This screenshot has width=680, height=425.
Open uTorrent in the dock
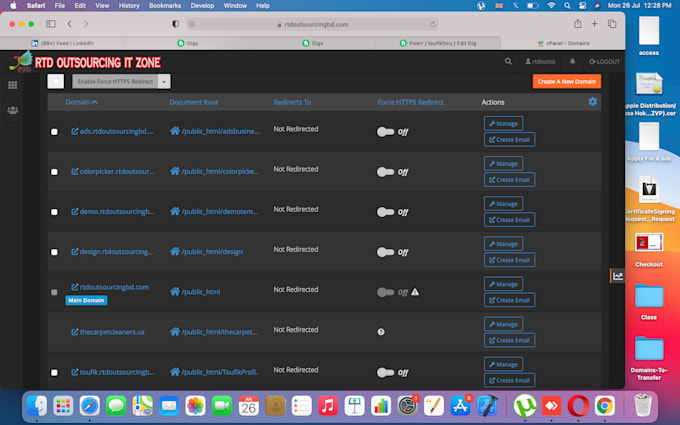click(525, 406)
